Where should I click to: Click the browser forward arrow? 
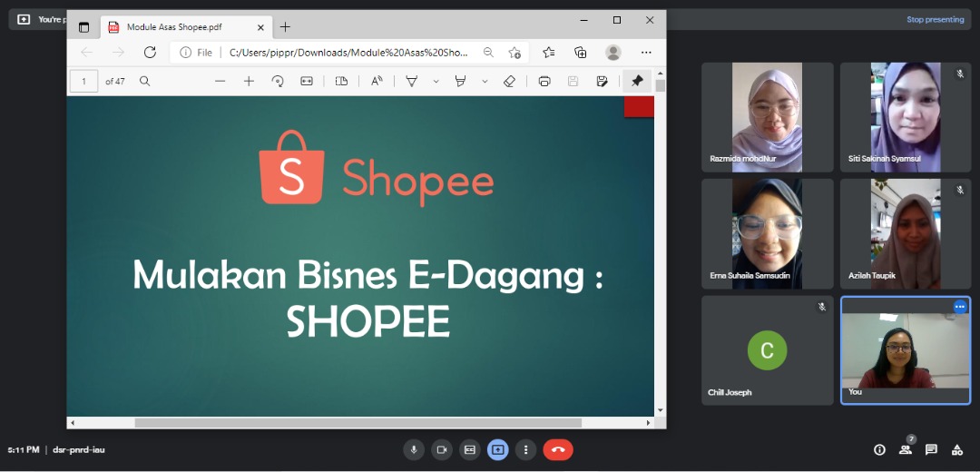(118, 53)
